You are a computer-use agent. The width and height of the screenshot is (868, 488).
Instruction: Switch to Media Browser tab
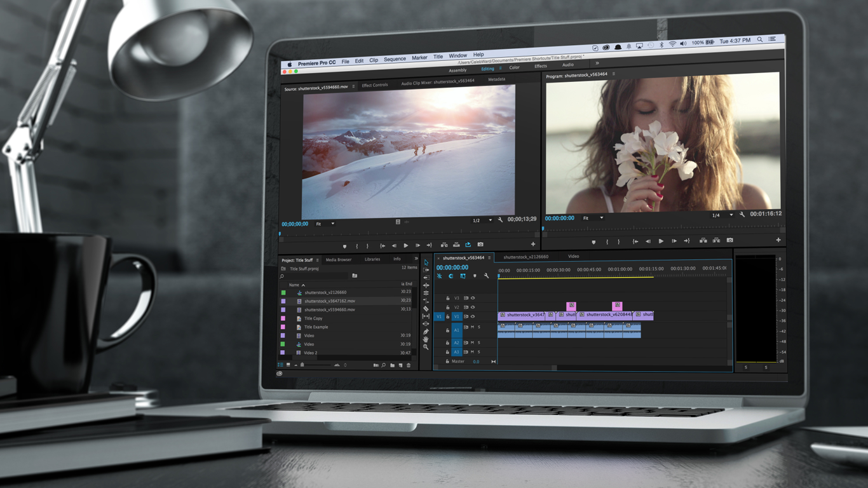(x=339, y=260)
